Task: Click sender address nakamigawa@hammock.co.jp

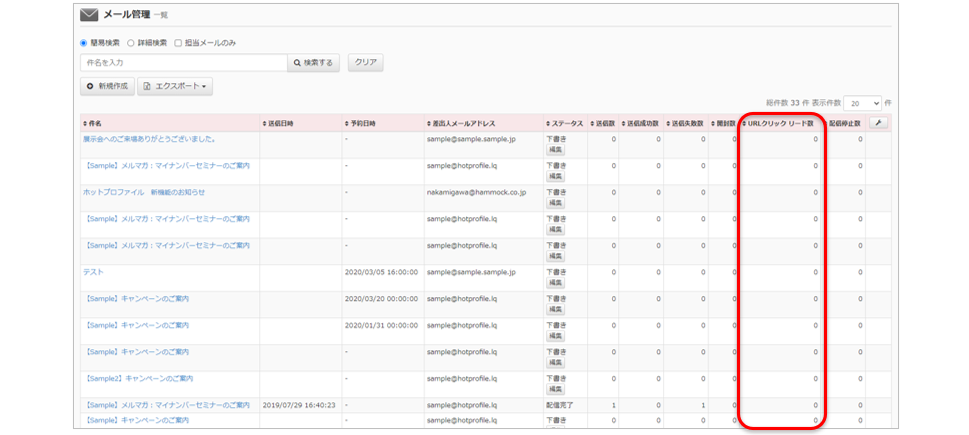Action: tap(476, 192)
